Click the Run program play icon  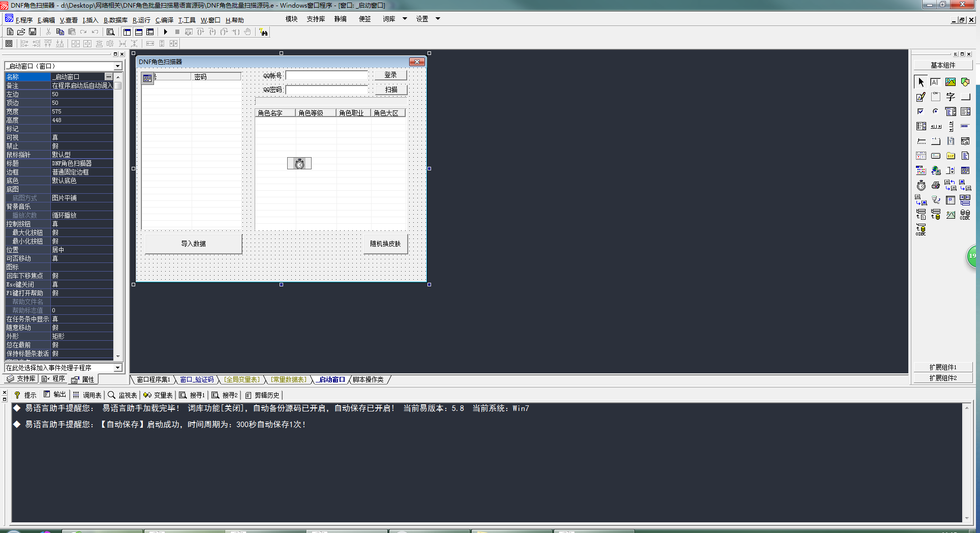(x=165, y=32)
